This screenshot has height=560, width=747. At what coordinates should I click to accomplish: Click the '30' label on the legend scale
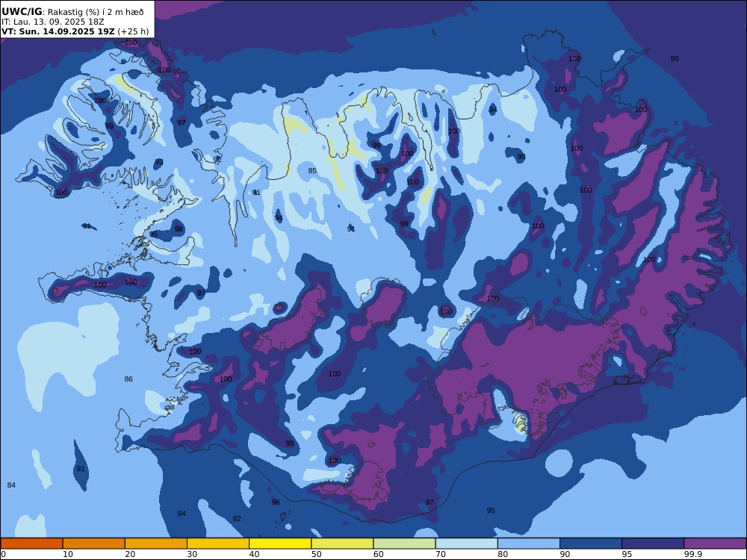tap(193, 554)
